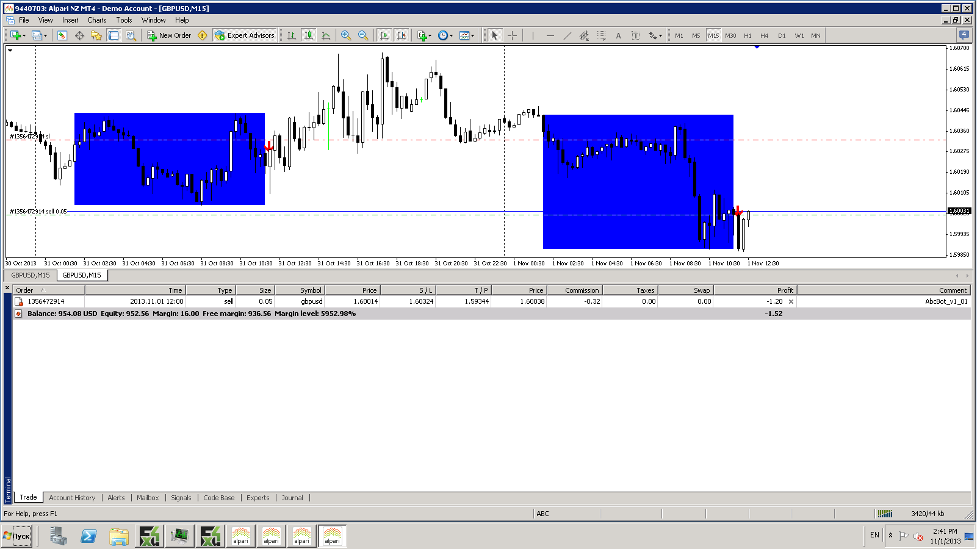The image size is (980, 549).
Task: Open MetaEditor yellow diamond icon
Action: point(203,35)
